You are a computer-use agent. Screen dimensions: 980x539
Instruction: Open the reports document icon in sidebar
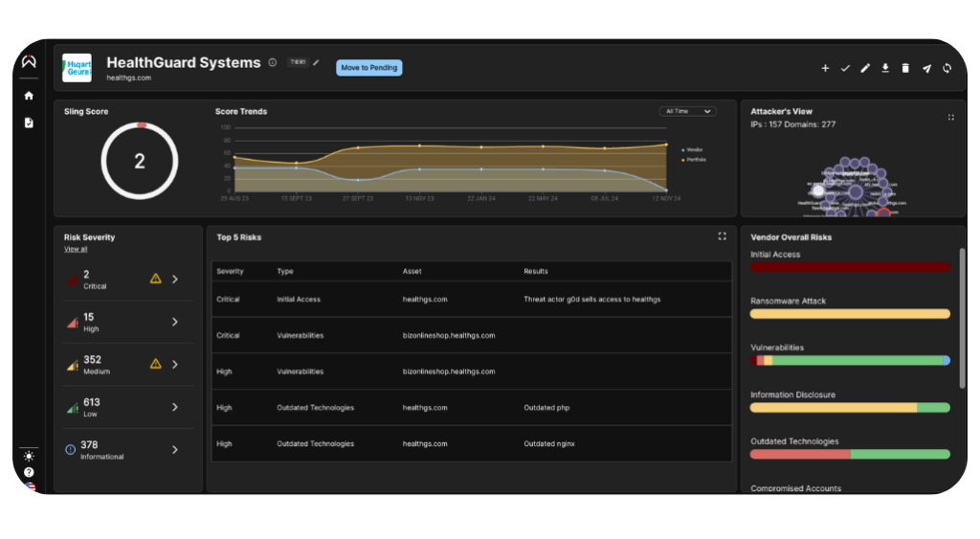(29, 123)
